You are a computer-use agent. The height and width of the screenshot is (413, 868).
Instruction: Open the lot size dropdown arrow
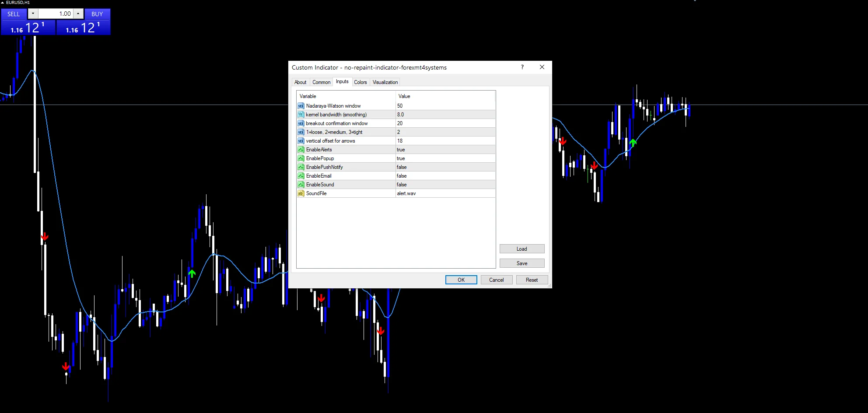coord(33,14)
